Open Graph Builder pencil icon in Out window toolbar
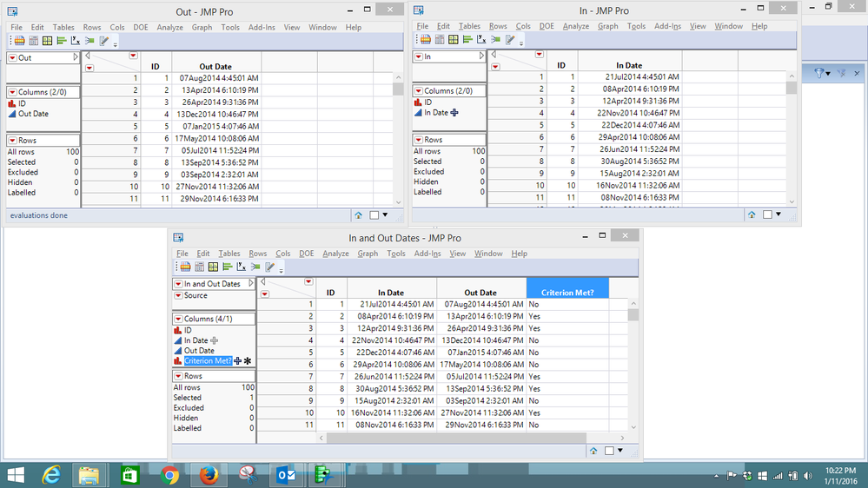Screen dimensions: 868x488 click(x=103, y=41)
